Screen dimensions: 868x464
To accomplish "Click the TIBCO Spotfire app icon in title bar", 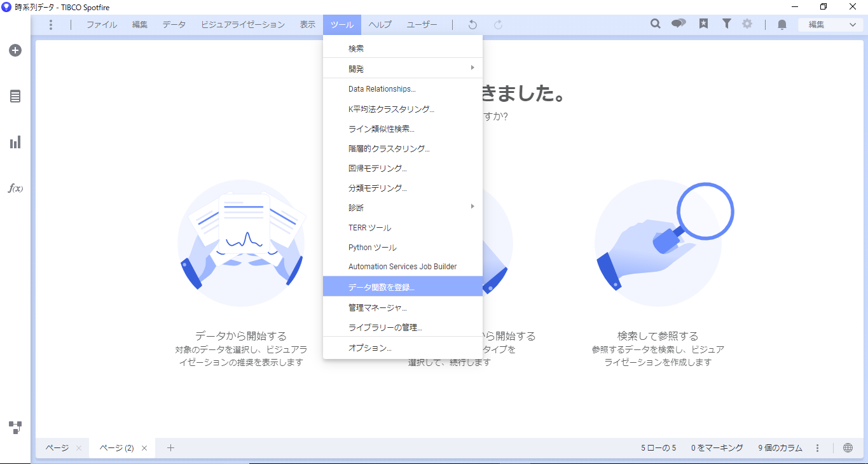I will click(x=6, y=7).
